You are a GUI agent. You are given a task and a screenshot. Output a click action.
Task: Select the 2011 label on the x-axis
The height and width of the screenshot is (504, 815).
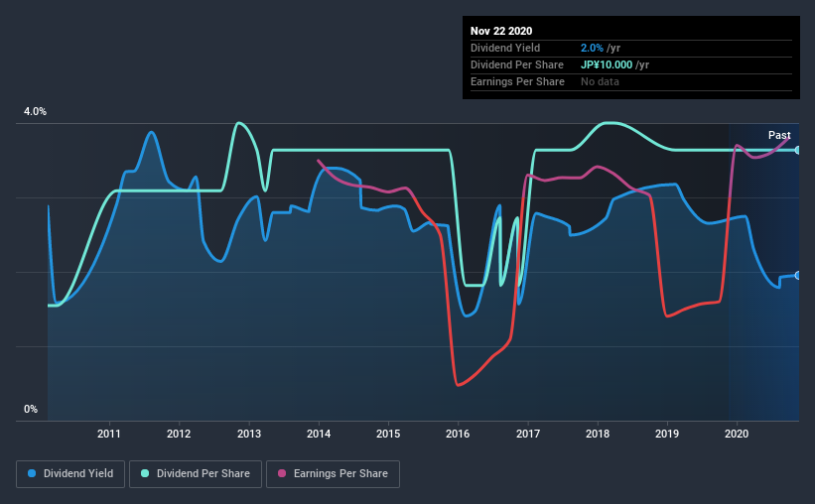[x=108, y=434]
